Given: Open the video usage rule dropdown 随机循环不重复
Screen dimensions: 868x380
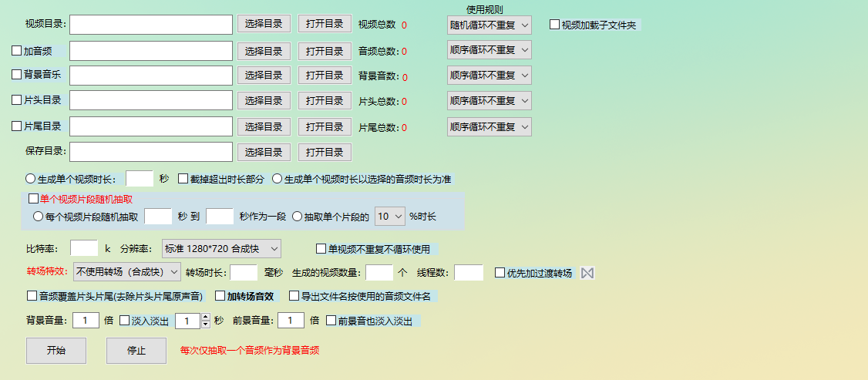Looking at the screenshot, I should (490, 25).
